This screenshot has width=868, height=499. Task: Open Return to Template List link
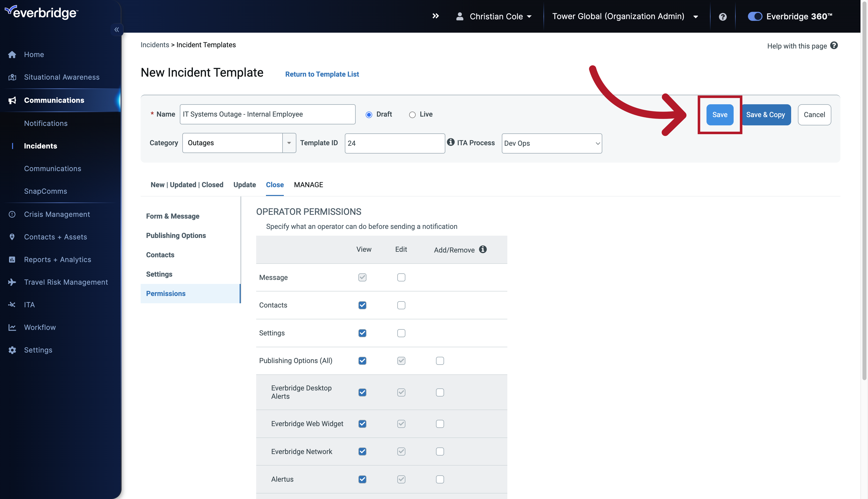pyautogui.click(x=322, y=74)
